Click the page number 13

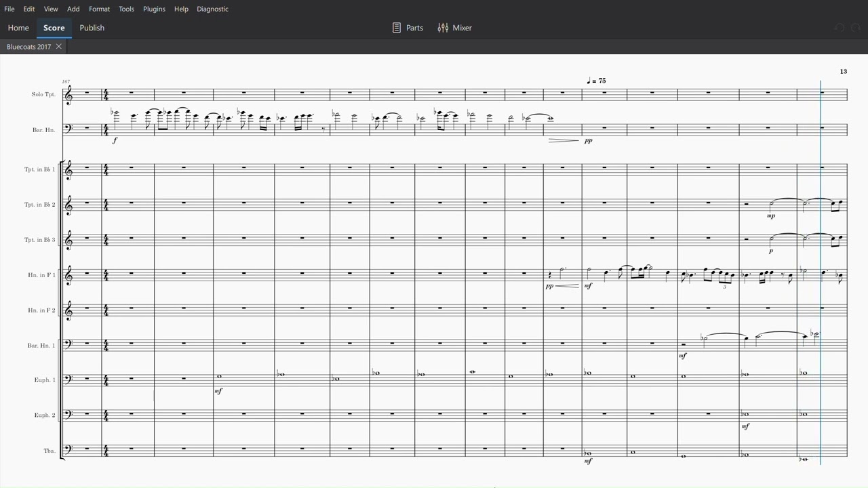[x=844, y=71]
